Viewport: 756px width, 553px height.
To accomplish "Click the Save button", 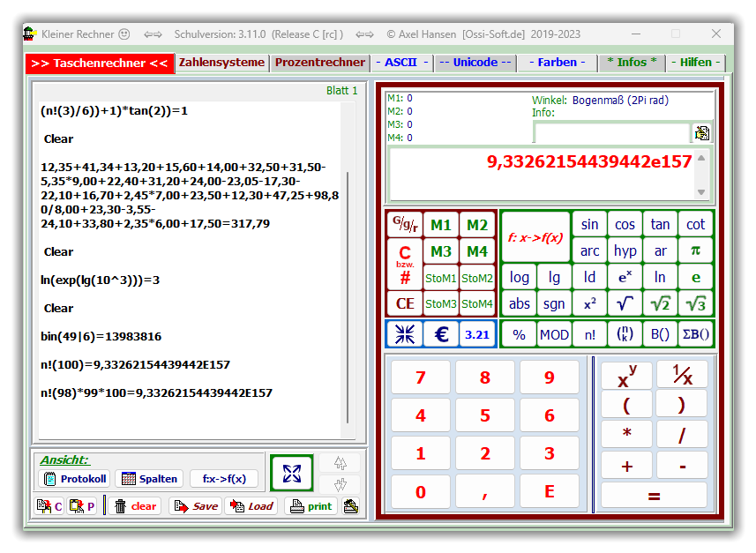I will point(195,506).
